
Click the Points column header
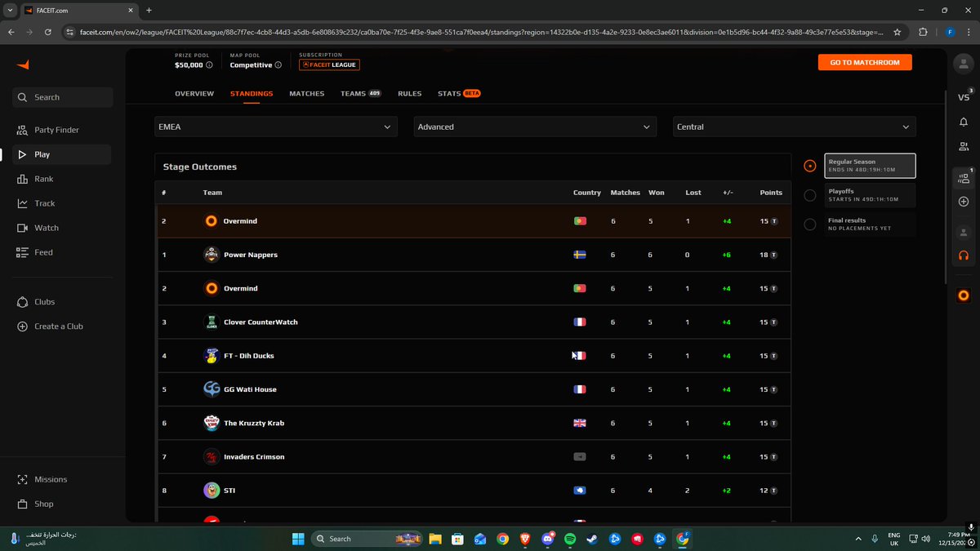(x=771, y=193)
